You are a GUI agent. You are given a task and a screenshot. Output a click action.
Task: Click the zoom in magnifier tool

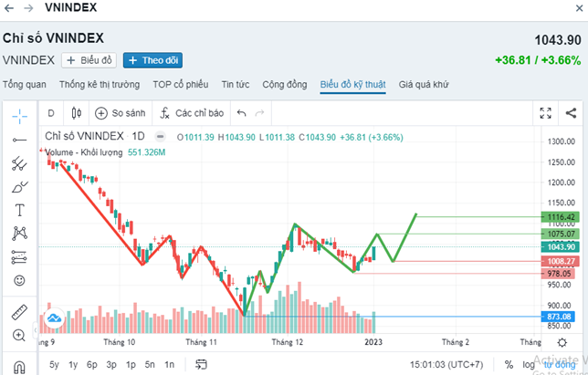coord(19,336)
